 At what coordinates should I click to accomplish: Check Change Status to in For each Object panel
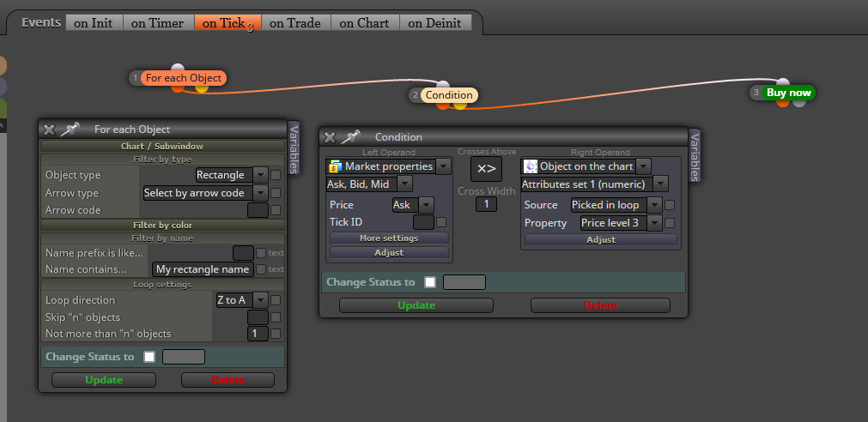149,357
